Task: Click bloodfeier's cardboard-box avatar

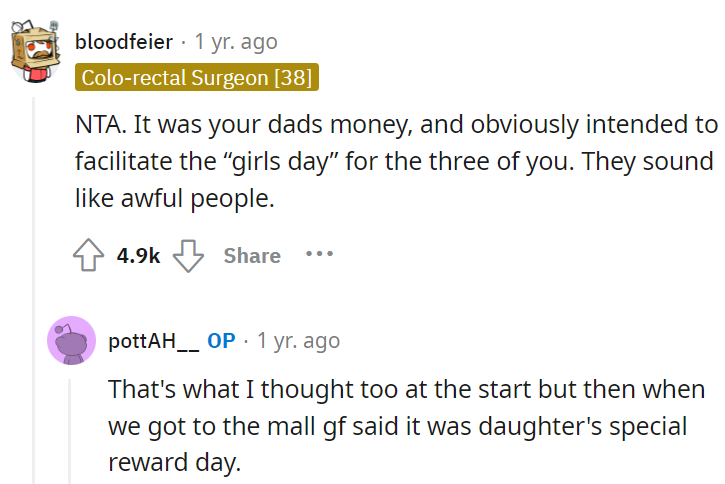Action: click(36, 52)
